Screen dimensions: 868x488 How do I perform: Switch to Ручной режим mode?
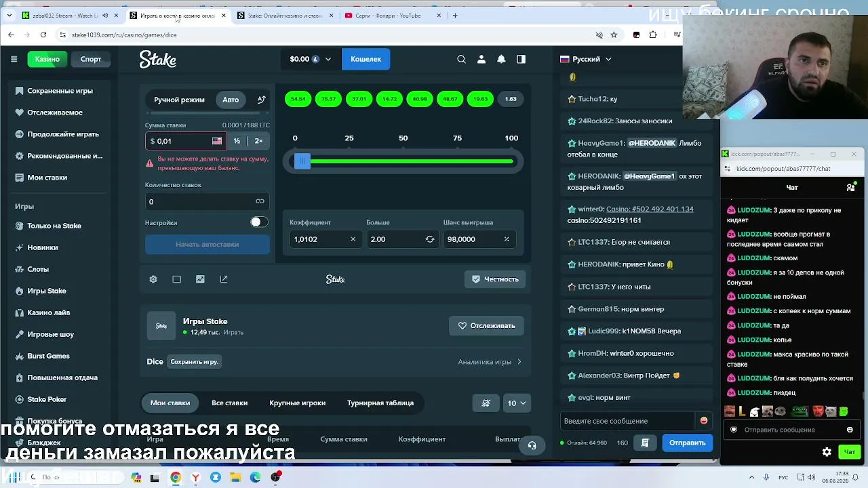[x=179, y=100]
